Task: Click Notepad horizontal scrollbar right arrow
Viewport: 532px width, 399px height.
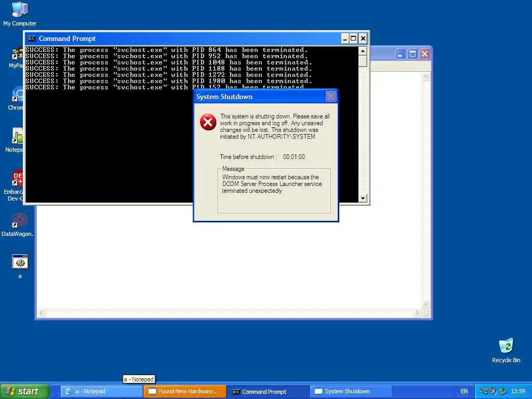Action: pyautogui.click(x=417, y=313)
